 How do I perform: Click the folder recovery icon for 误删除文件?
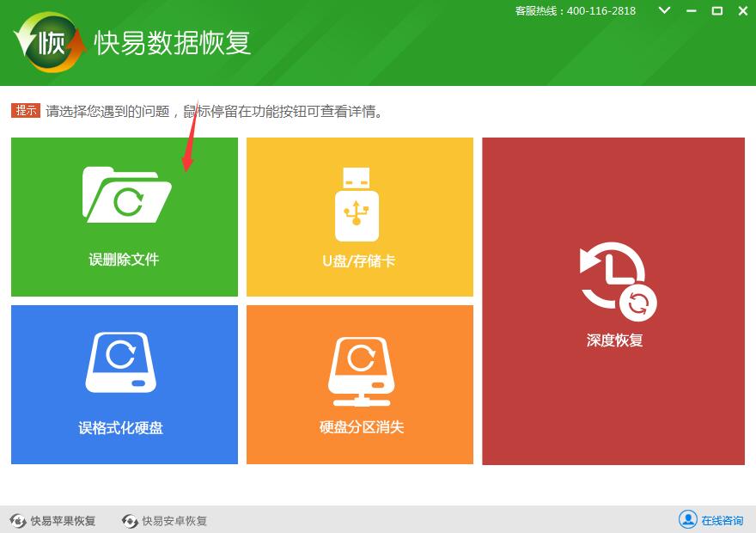pyautogui.click(x=127, y=195)
